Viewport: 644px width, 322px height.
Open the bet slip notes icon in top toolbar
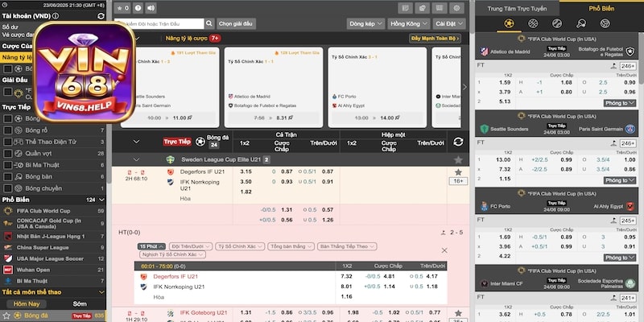(406, 8)
